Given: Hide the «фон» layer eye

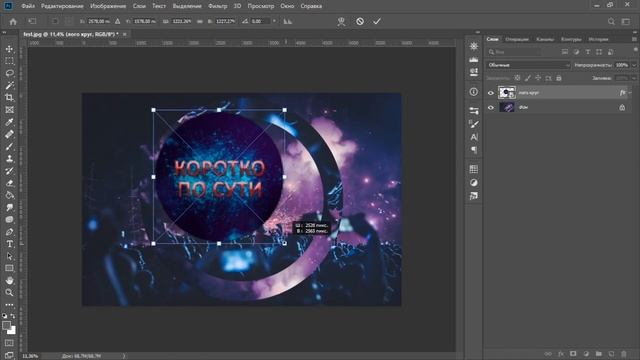Looking at the screenshot, I should [491, 108].
